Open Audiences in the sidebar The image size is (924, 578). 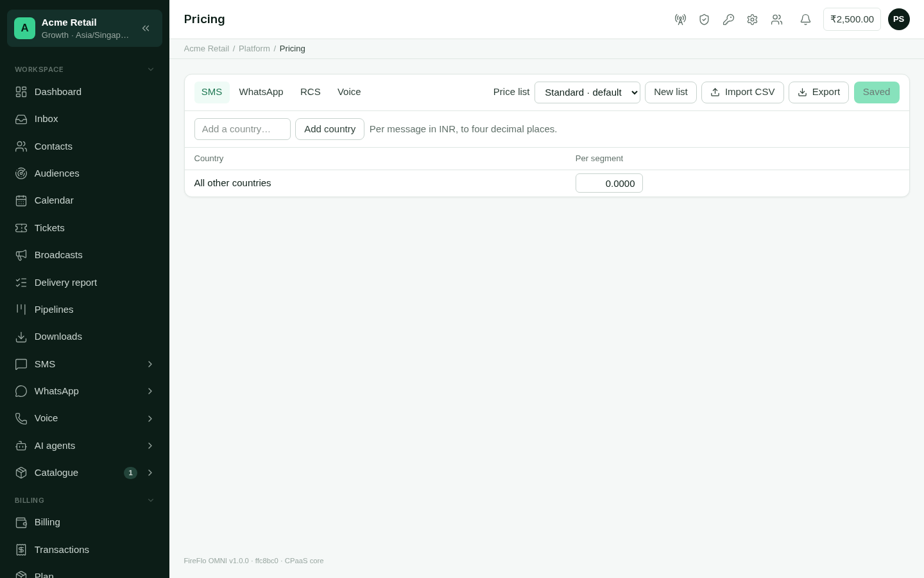(x=85, y=173)
